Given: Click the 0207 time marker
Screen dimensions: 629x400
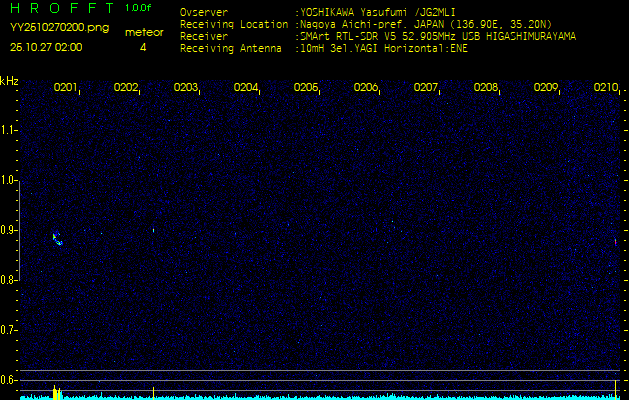Looking at the screenshot, I should 426,87.
